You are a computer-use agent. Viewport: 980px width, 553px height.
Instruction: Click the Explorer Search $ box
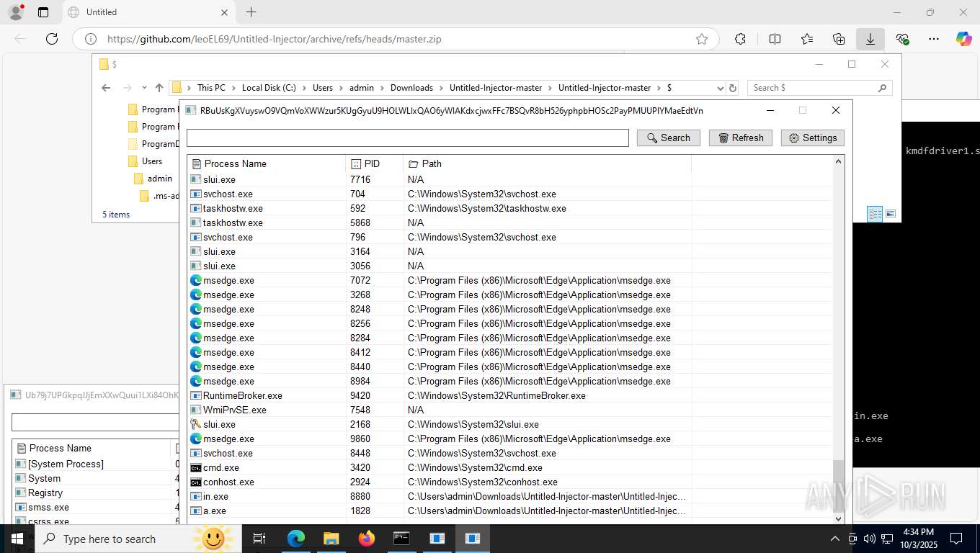819,88
